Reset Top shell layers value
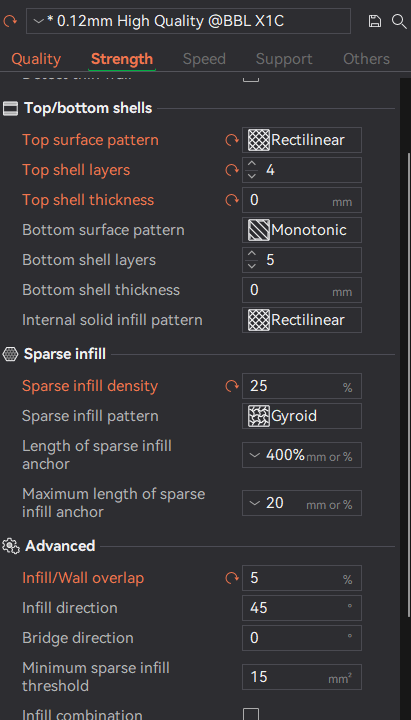This screenshot has height=720, width=411. tap(232, 170)
